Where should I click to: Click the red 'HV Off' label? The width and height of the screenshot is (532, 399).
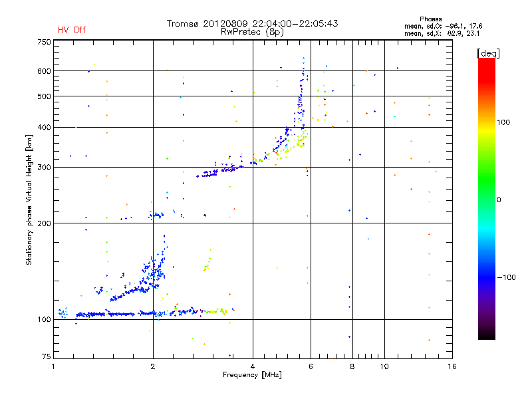click(x=72, y=30)
